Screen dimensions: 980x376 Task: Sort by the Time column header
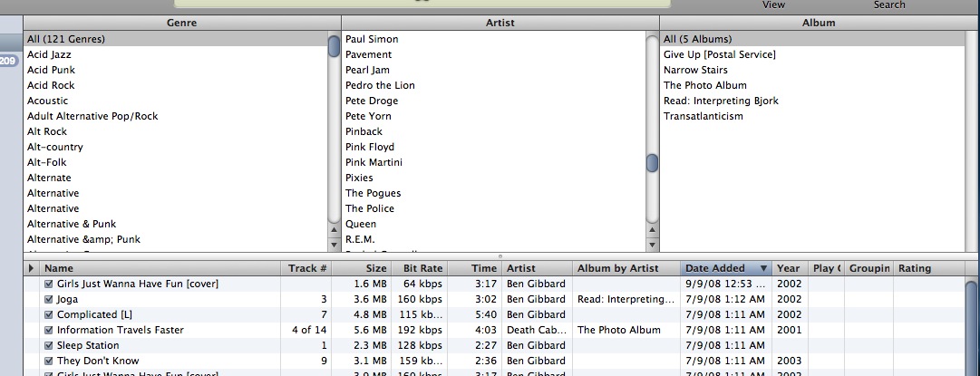(x=475, y=268)
